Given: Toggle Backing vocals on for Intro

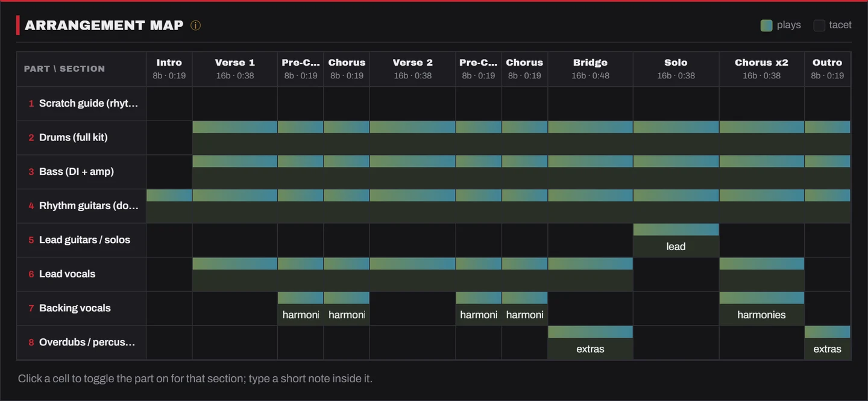Looking at the screenshot, I should click(x=169, y=308).
